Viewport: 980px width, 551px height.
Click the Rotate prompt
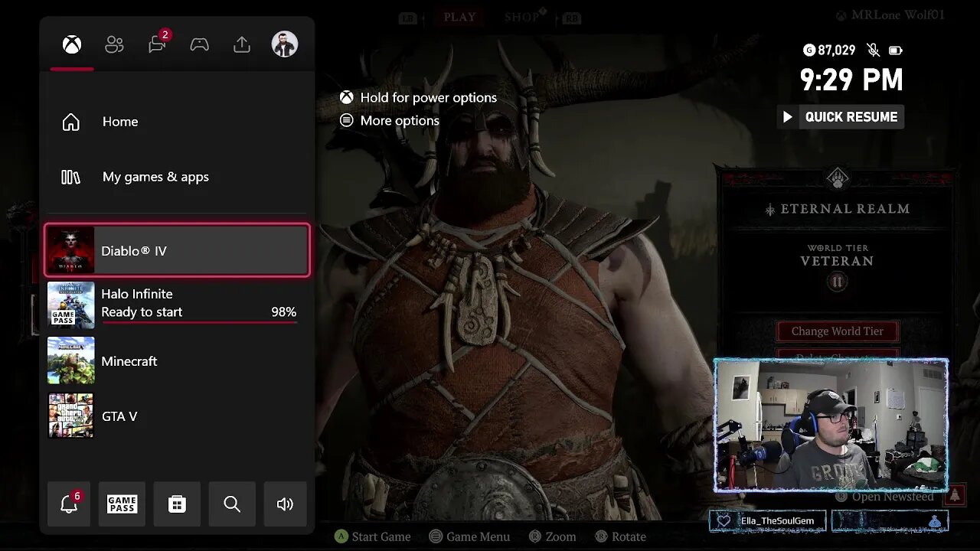coord(620,536)
